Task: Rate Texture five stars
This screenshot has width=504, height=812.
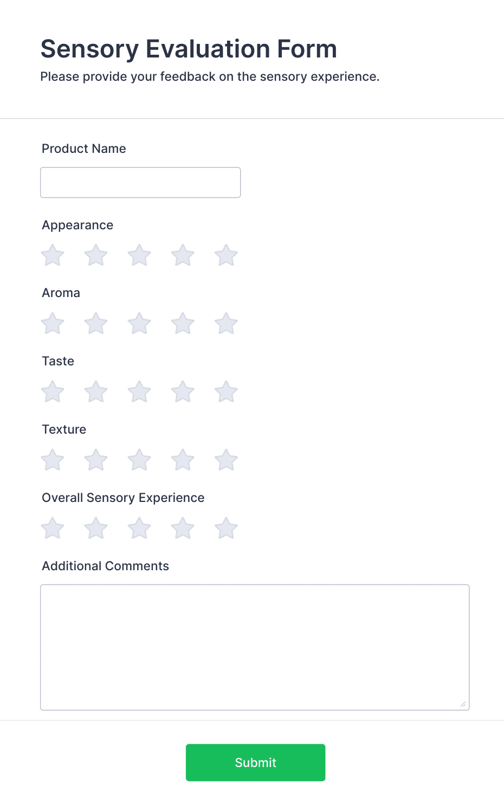Action: 226,460
